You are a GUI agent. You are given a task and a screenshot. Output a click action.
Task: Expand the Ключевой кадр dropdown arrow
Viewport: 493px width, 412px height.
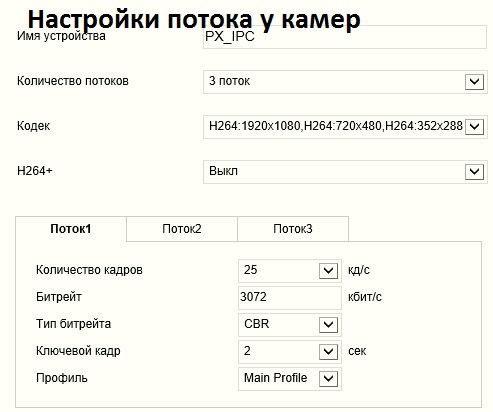click(328, 352)
